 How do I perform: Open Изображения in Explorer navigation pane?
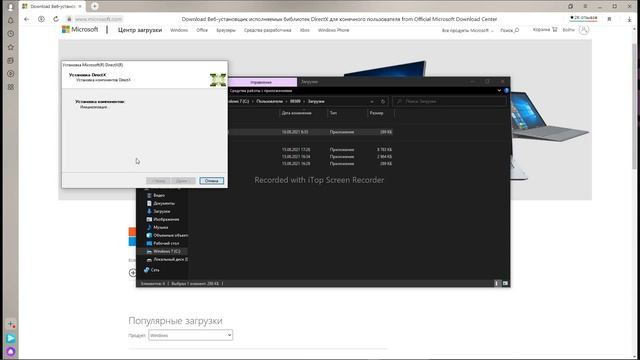click(166, 219)
